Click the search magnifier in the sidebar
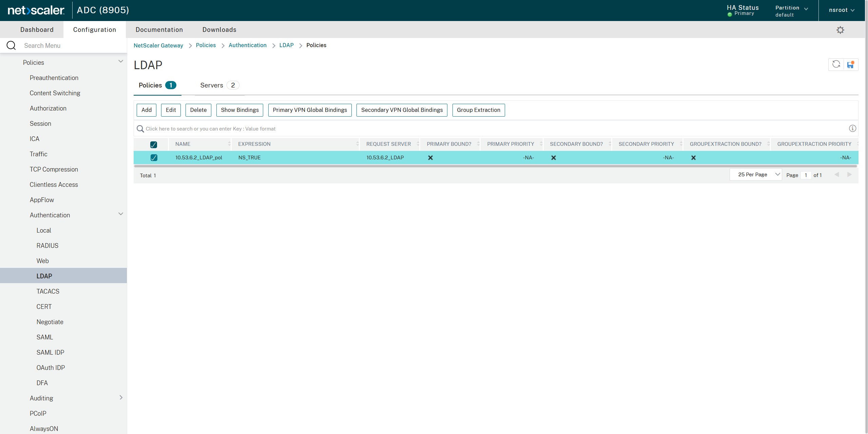The height and width of the screenshot is (434, 868). 11,45
